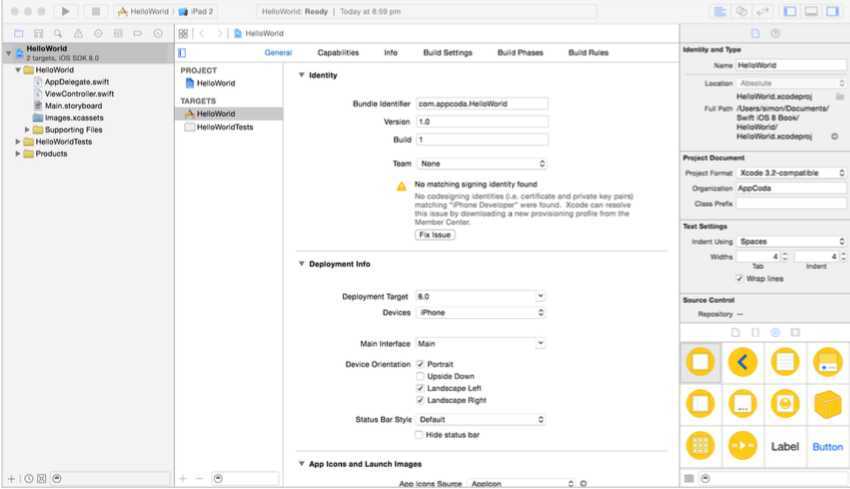Screen dimensions: 850x489
Task: Open the Indent Using Spaces dropdown
Action: pos(791,241)
